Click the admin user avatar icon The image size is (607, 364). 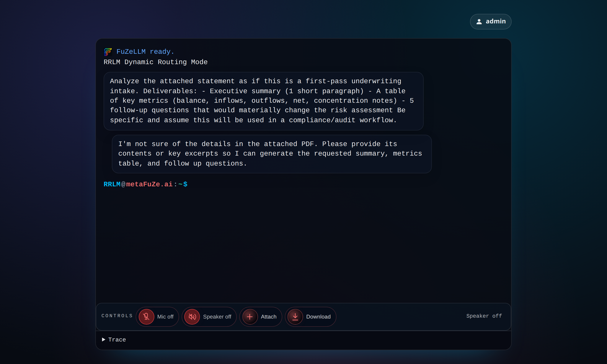click(x=479, y=22)
